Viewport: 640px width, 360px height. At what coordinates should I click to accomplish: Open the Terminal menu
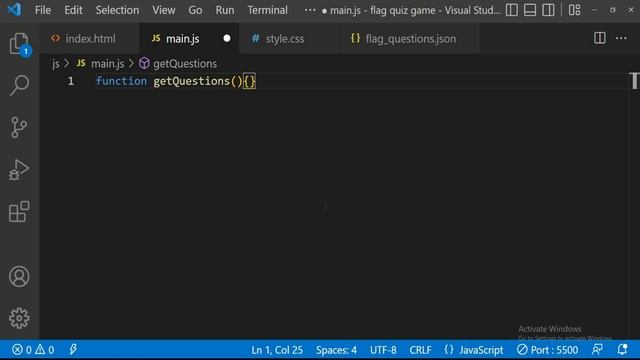[x=267, y=10]
